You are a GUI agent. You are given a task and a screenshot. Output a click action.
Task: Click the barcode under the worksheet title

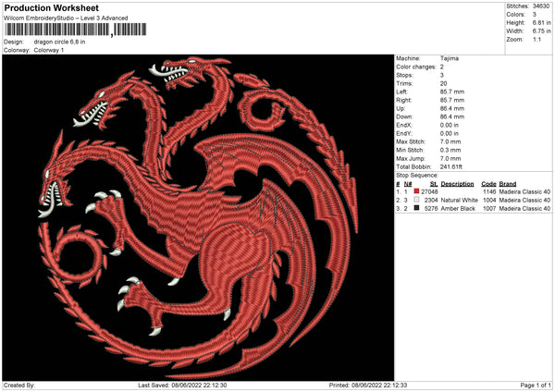(75, 30)
